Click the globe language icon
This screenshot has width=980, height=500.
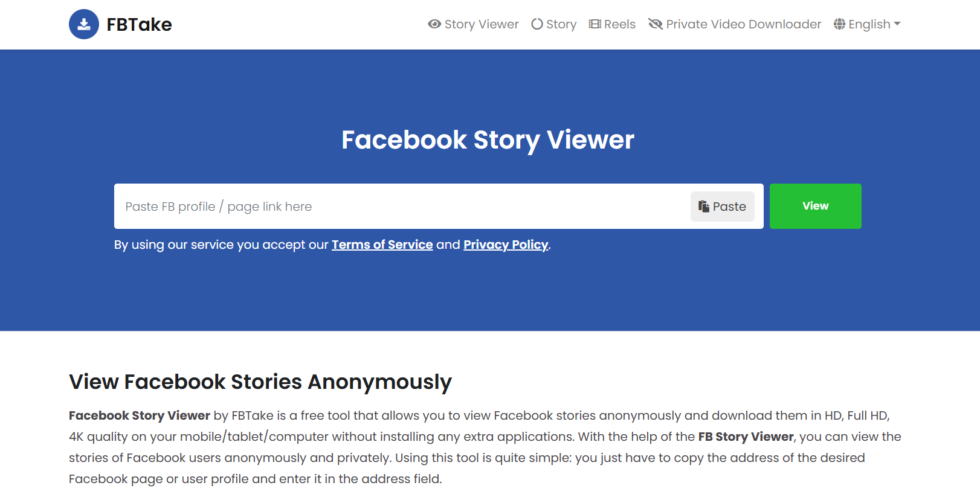[839, 24]
